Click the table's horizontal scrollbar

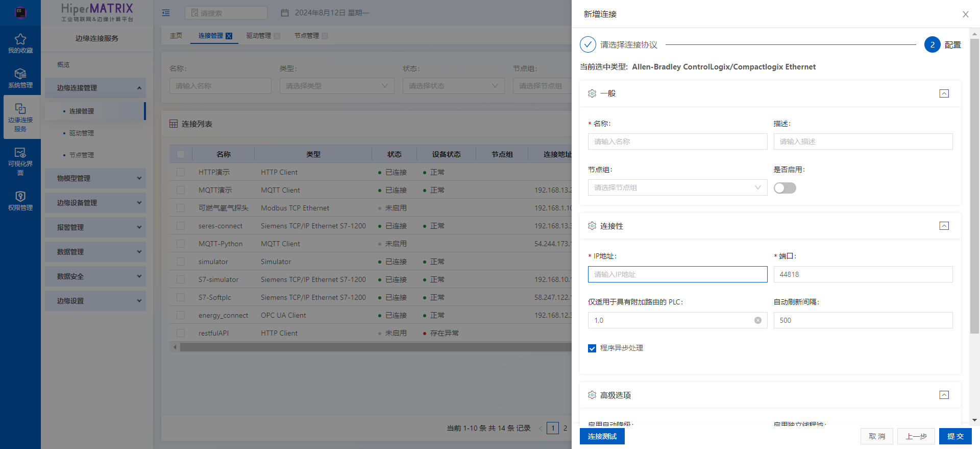point(375,347)
